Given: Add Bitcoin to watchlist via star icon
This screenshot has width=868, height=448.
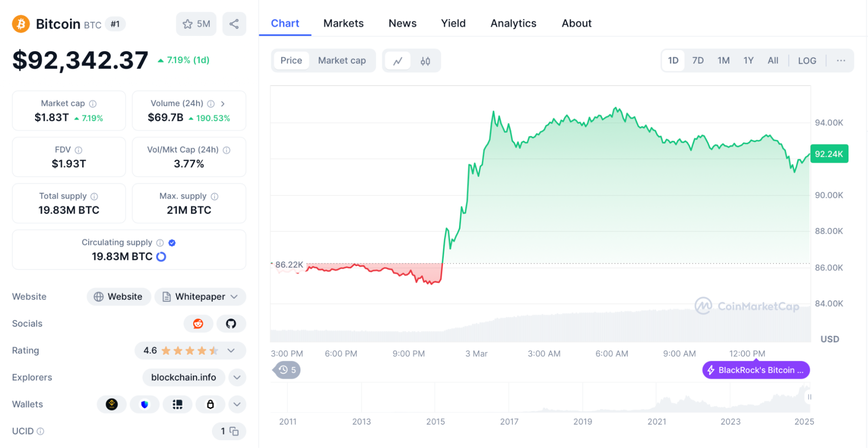Looking at the screenshot, I should click(188, 24).
